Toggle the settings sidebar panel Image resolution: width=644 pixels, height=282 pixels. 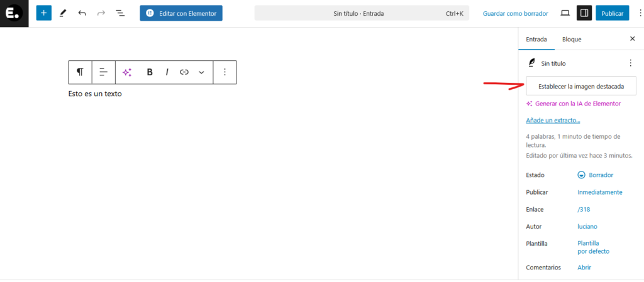584,13
